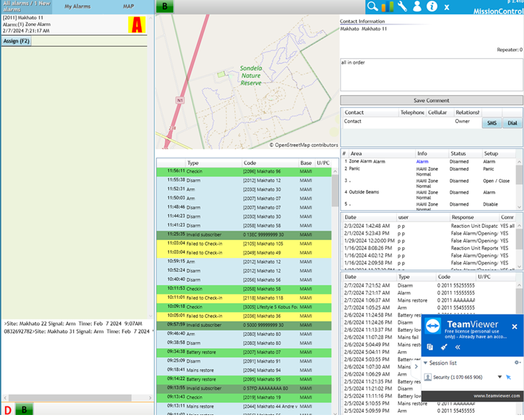Collapse the TeamViewer panel with double chevron

[x=457, y=347]
